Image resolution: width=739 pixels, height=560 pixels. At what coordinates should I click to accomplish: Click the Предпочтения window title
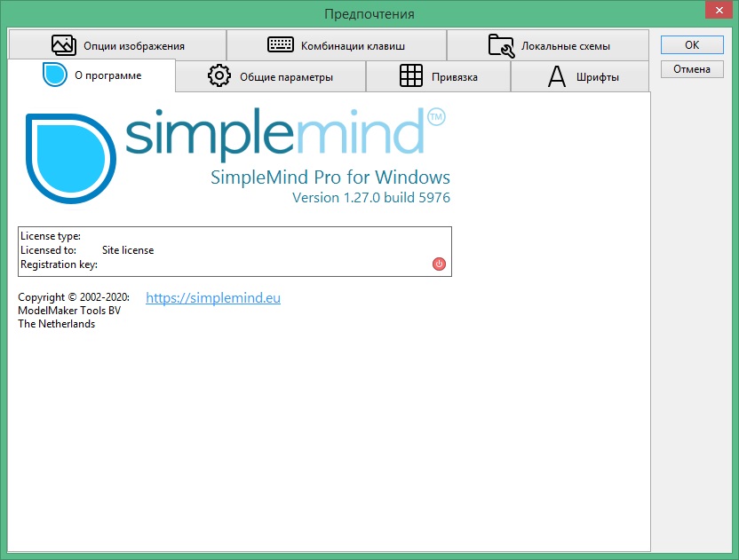click(x=369, y=14)
